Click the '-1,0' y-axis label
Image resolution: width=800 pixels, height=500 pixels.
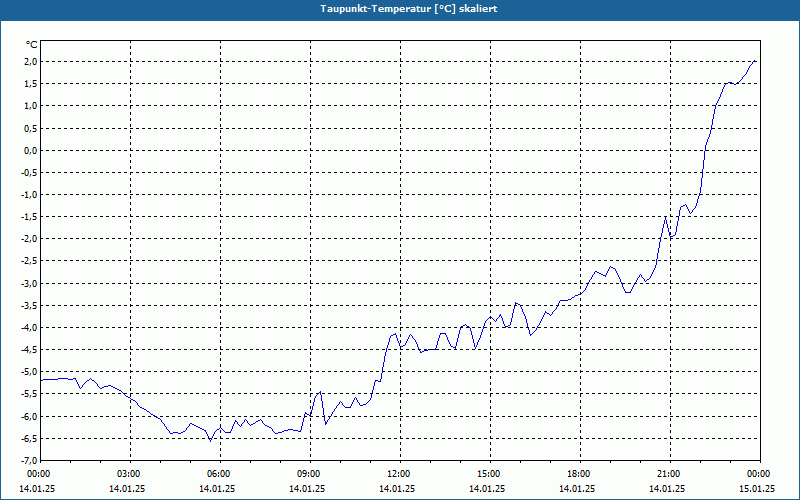pos(29,194)
